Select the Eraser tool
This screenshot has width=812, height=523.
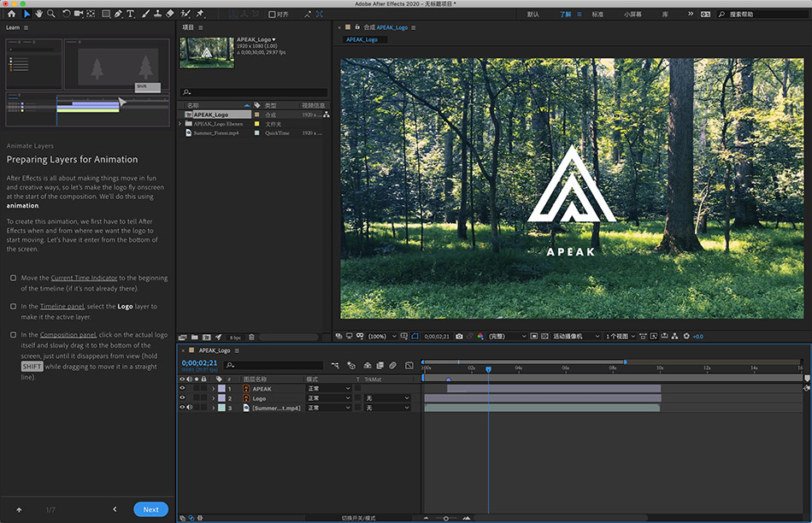170,14
